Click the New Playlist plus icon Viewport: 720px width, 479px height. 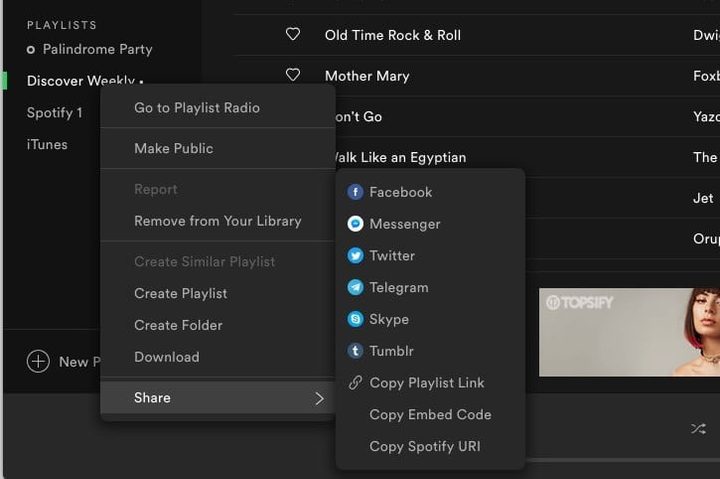point(38,362)
